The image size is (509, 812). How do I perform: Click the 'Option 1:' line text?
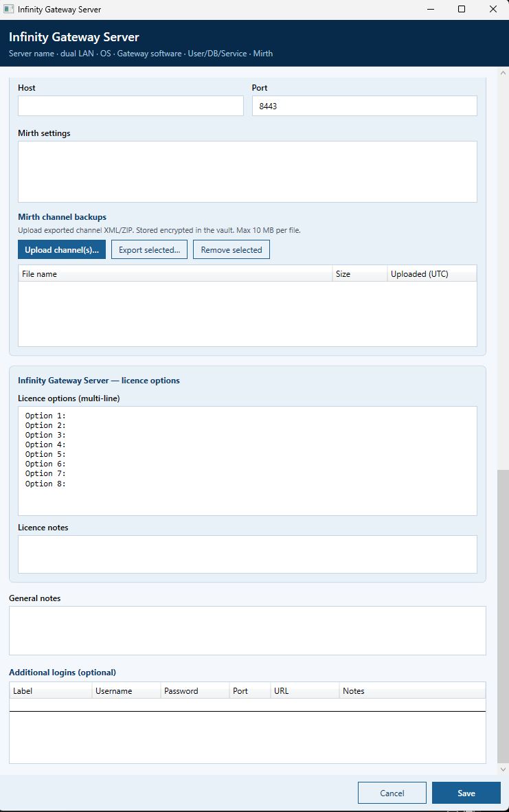click(x=45, y=416)
